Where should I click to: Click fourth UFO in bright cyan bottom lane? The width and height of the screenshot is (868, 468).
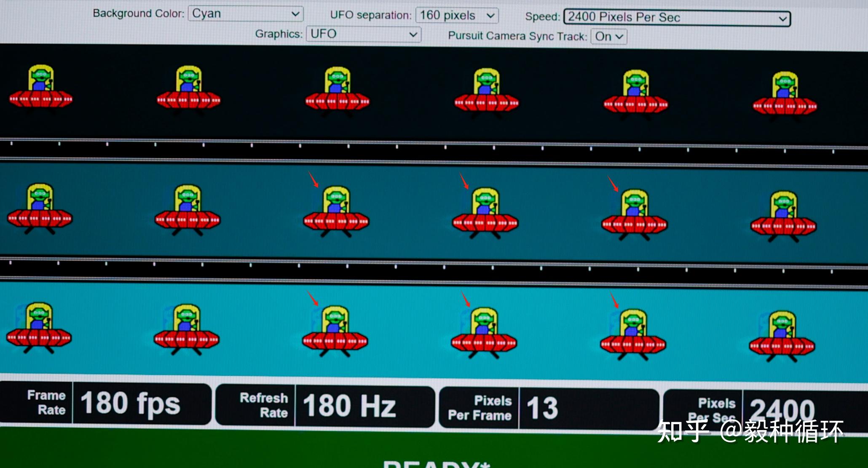coord(484,332)
